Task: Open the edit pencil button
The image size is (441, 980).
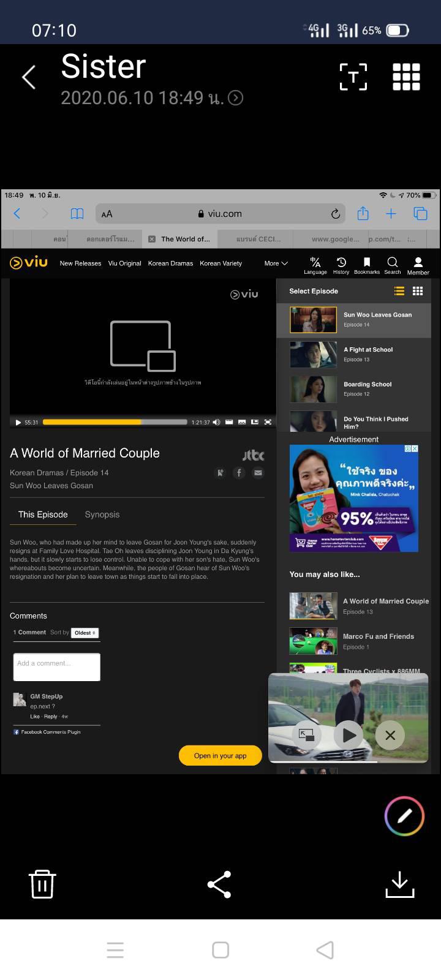Action: coord(404,816)
